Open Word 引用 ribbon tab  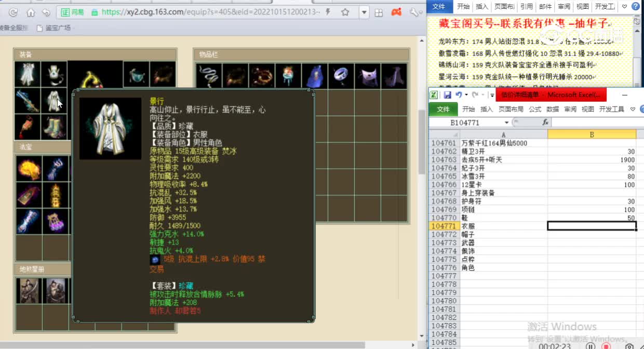(x=527, y=7)
